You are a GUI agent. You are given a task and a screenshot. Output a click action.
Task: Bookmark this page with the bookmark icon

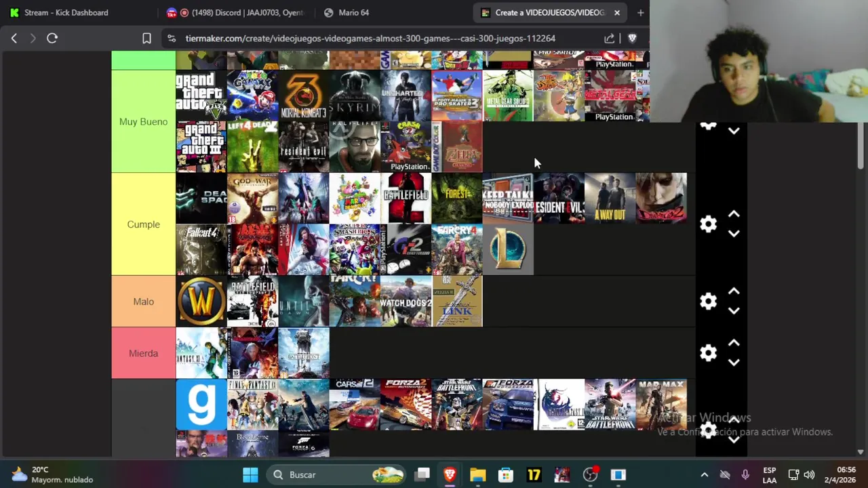click(146, 39)
